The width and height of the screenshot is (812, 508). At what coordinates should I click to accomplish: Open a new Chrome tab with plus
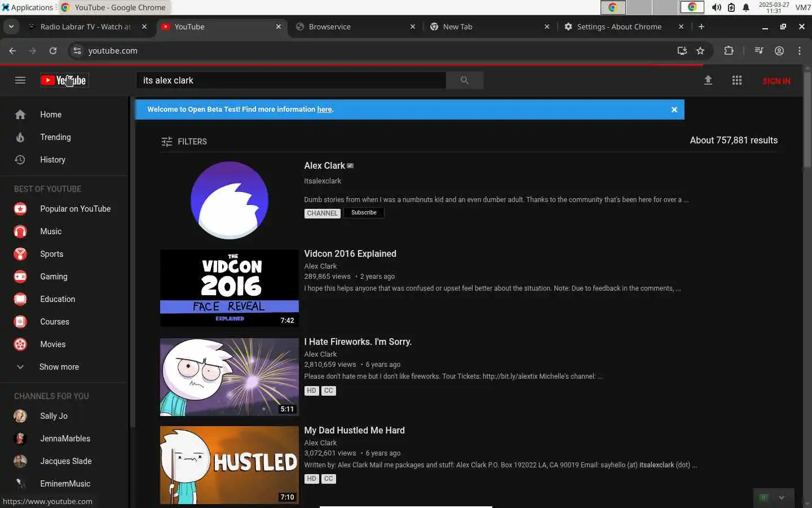coord(701,27)
